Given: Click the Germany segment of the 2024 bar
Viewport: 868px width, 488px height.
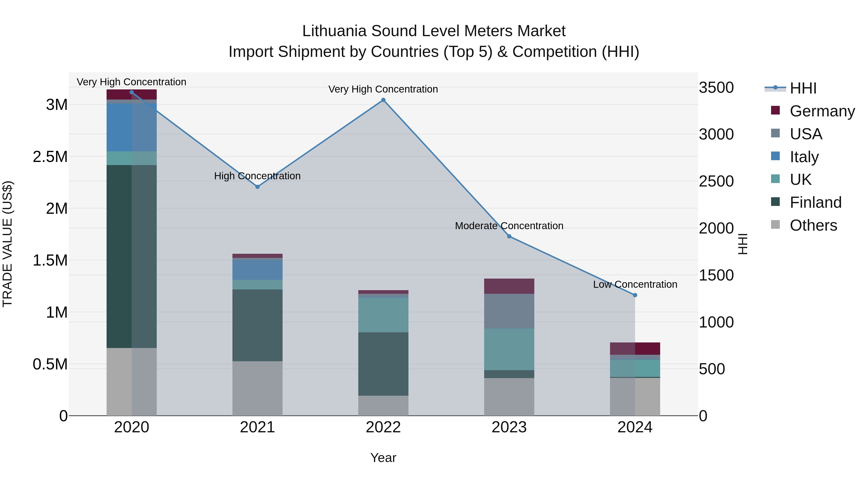Looking at the screenshot, I should 635,348.
